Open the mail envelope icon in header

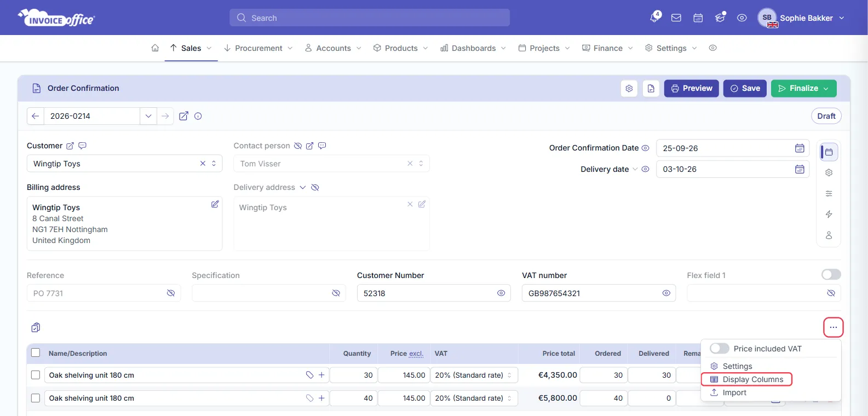676,18
